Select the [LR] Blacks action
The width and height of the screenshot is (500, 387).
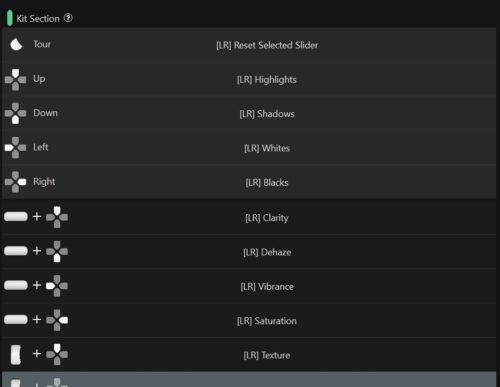point(267,182)
